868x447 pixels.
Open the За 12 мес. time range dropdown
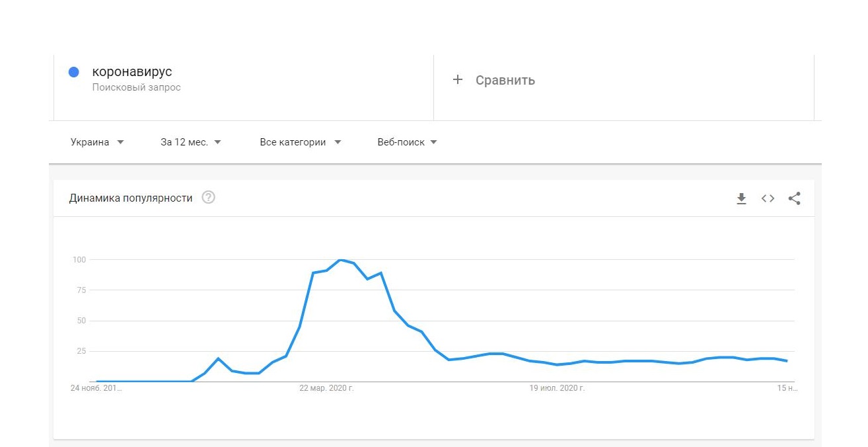(x=191, y=142)
